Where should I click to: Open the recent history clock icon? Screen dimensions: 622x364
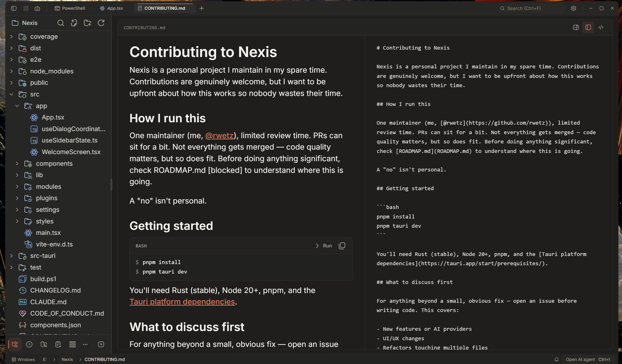[x=29, y=344]
